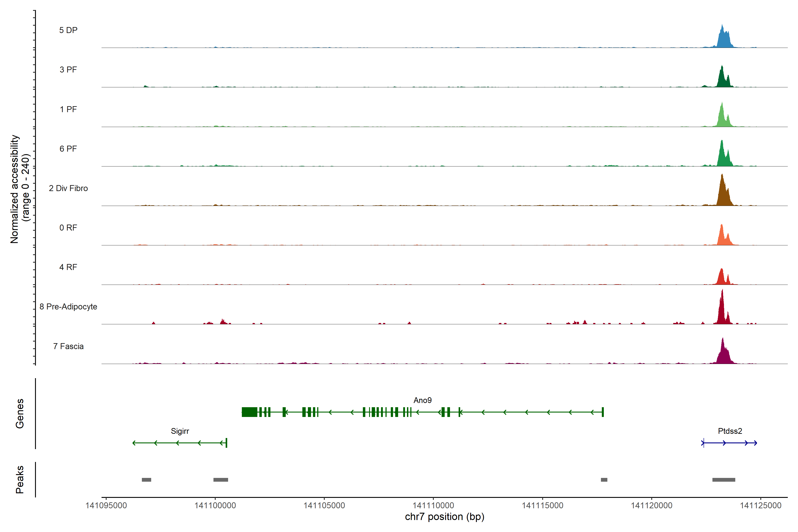Click the leftmost gray peak bar

point(146,480)
